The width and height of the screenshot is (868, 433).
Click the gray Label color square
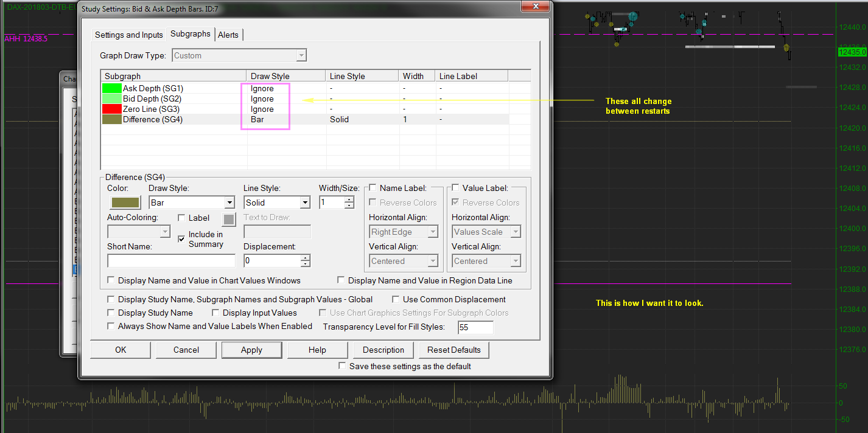point(229,219)
